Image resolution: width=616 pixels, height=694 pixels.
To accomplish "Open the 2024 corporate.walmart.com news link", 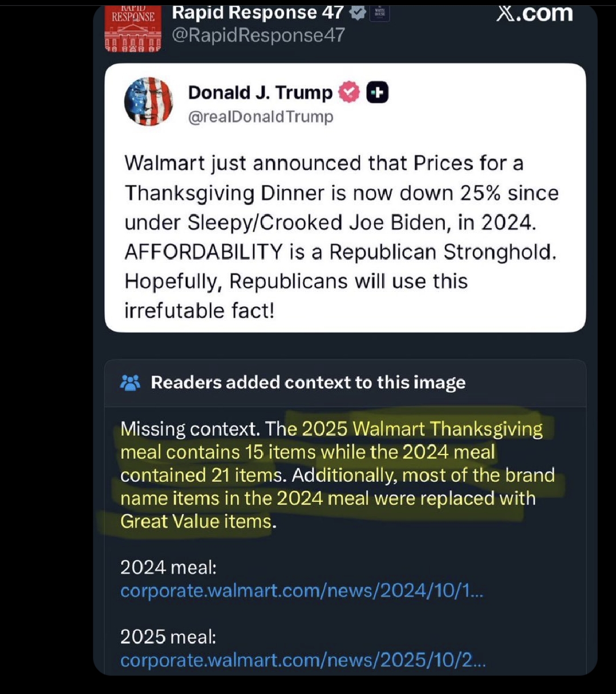I will click(302, 591).
